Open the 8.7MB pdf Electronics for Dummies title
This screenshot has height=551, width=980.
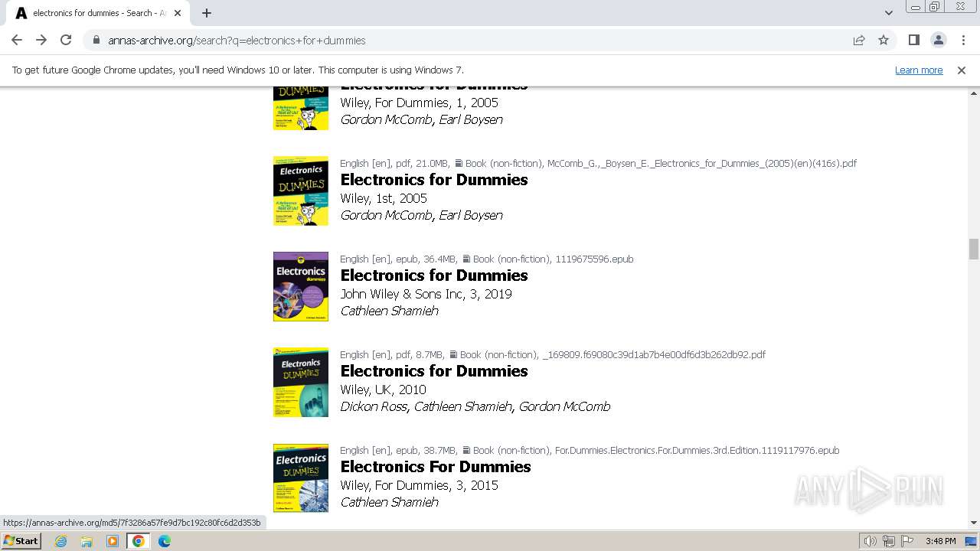pos(434,371)
